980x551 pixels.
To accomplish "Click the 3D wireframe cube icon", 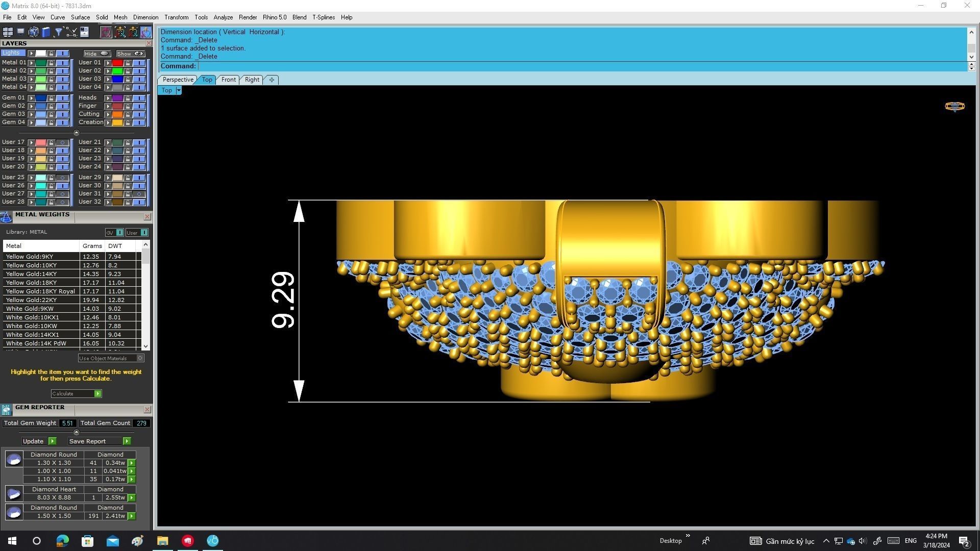I will (x=34, y=32).
